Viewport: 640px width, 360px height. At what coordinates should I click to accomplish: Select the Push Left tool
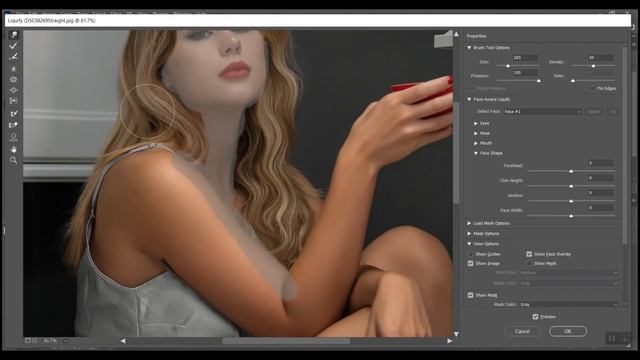coord(13,100)
